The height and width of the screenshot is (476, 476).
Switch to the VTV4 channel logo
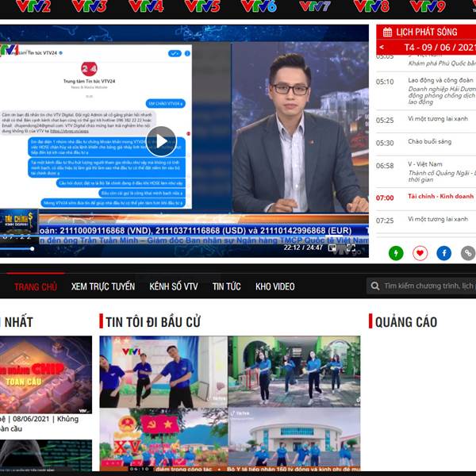146,6
